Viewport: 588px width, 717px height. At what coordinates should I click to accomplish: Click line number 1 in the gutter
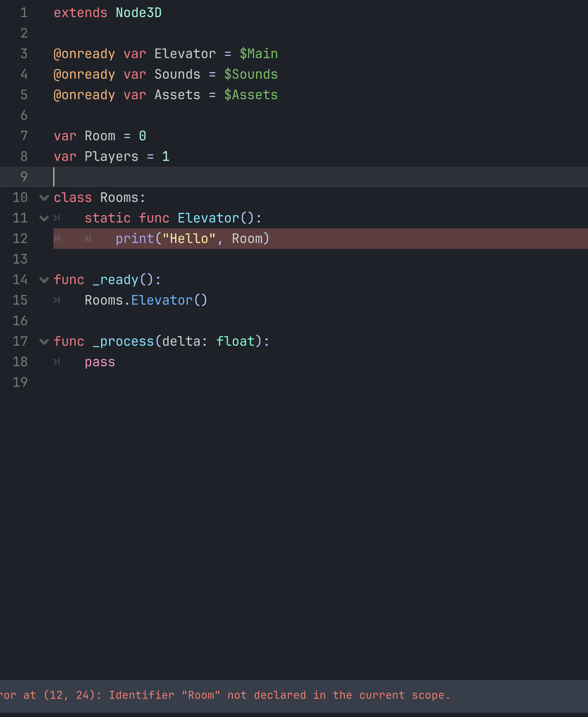24,13
